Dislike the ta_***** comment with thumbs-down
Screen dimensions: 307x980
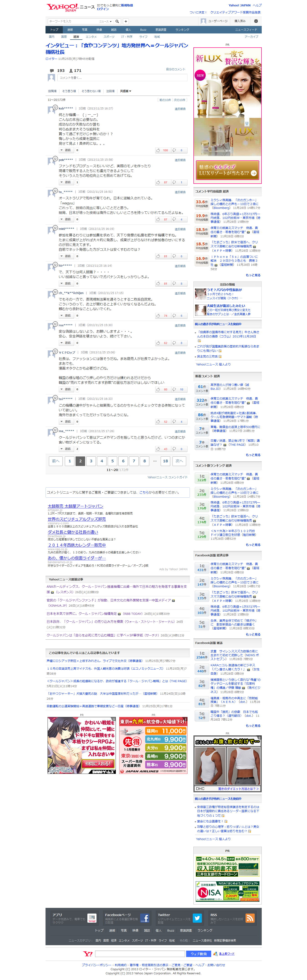pyautogui.click(x=174, y=219)
